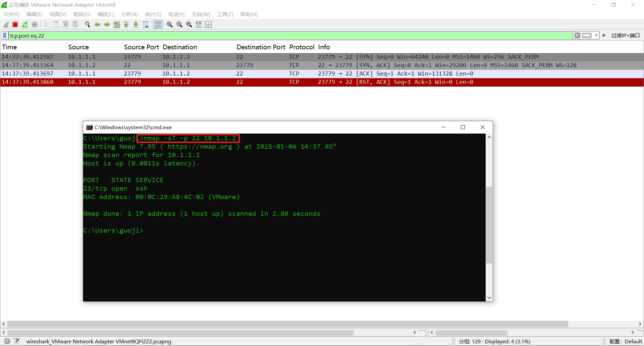
Task: Sort by the Destination Port column header
Action: 261,47
